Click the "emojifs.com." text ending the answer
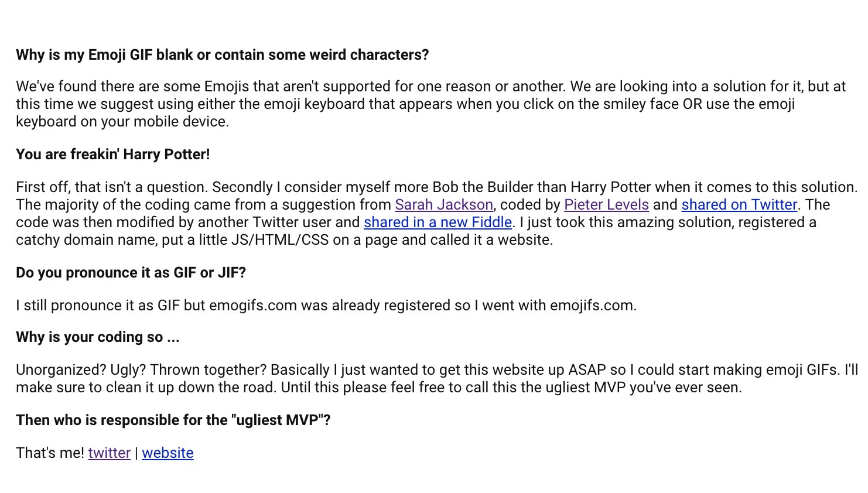The width and height of the screenshot is (868, 493). pyautogui.click(x=593, y=306)
